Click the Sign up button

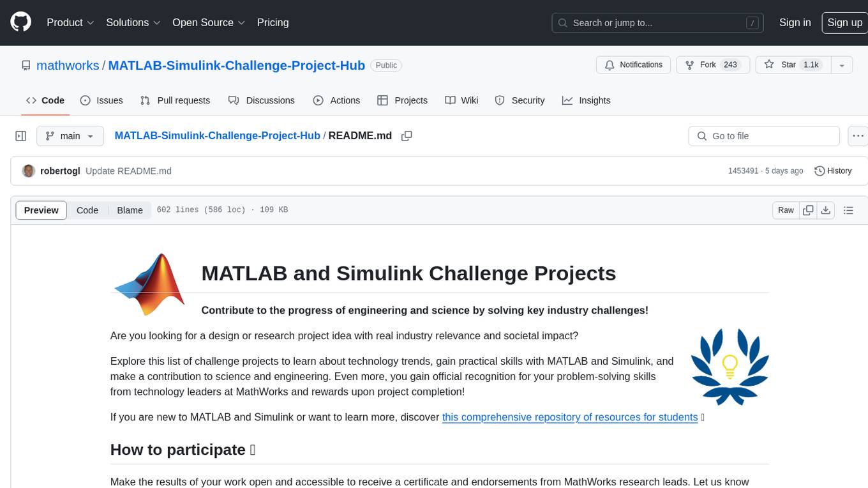point(844,22)
